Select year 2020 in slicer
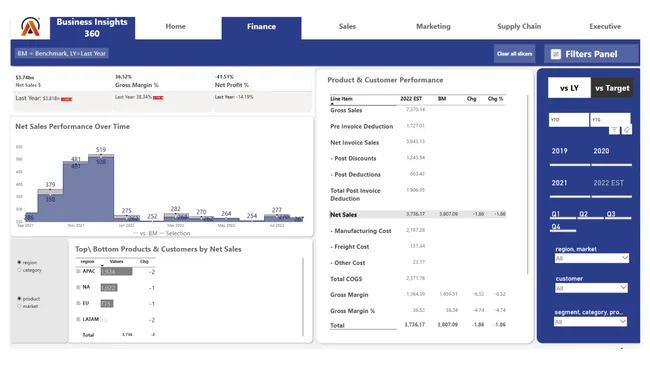Screen dimensions: 650x366 (611, 153)
